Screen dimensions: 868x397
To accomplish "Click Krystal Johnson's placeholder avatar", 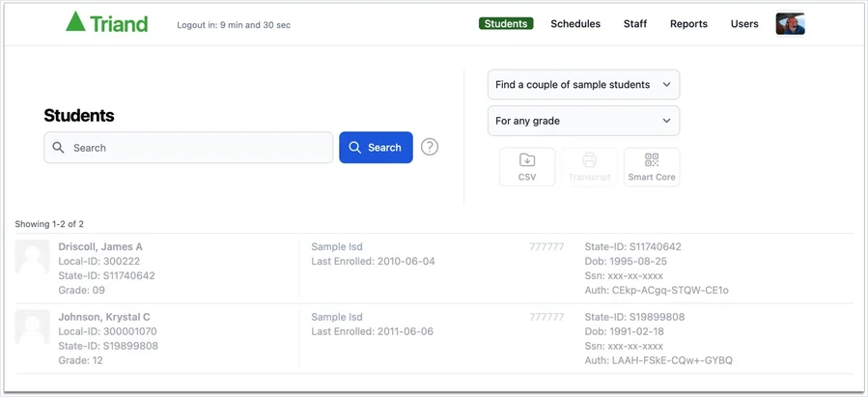I will click(x=32, y=327).
